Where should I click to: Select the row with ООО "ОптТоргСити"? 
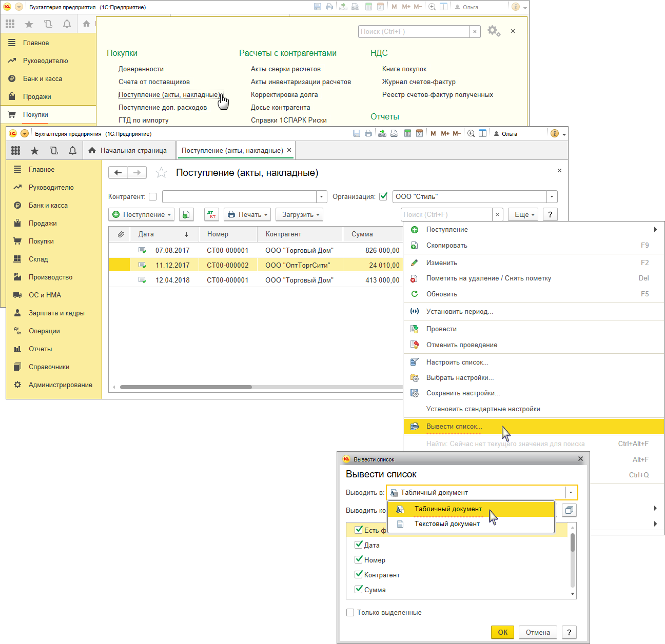[x=255, y=265]
